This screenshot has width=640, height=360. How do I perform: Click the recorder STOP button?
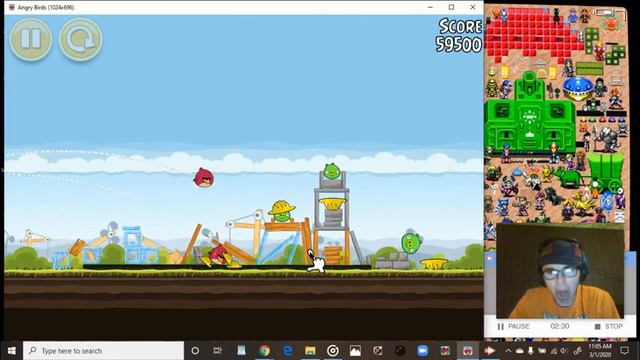tap(609, 327)
